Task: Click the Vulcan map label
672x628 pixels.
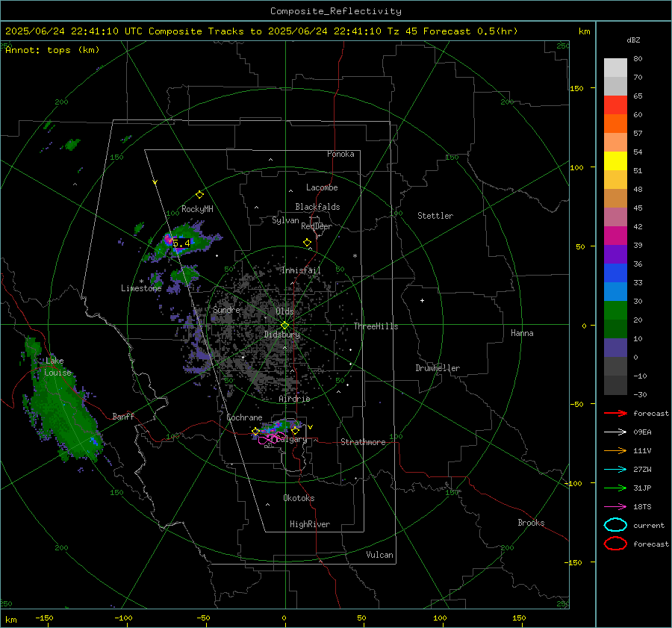Action: (x=379, y=555)
